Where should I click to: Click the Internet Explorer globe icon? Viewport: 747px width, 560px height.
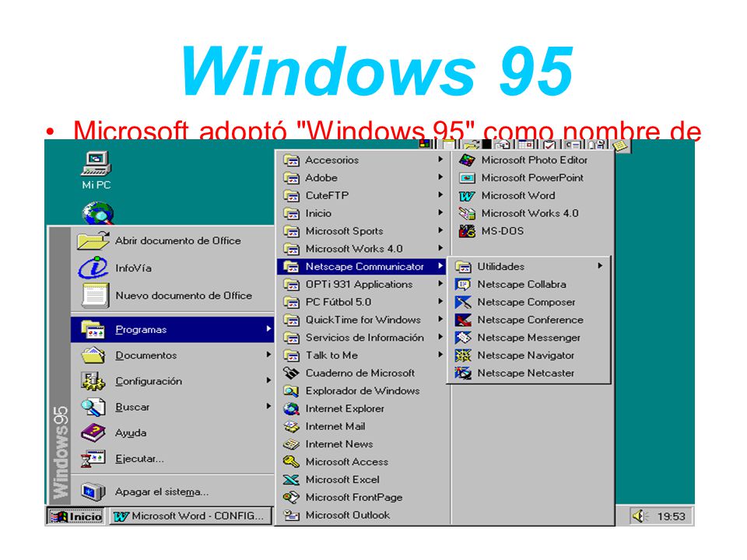[x=291, y=408]
